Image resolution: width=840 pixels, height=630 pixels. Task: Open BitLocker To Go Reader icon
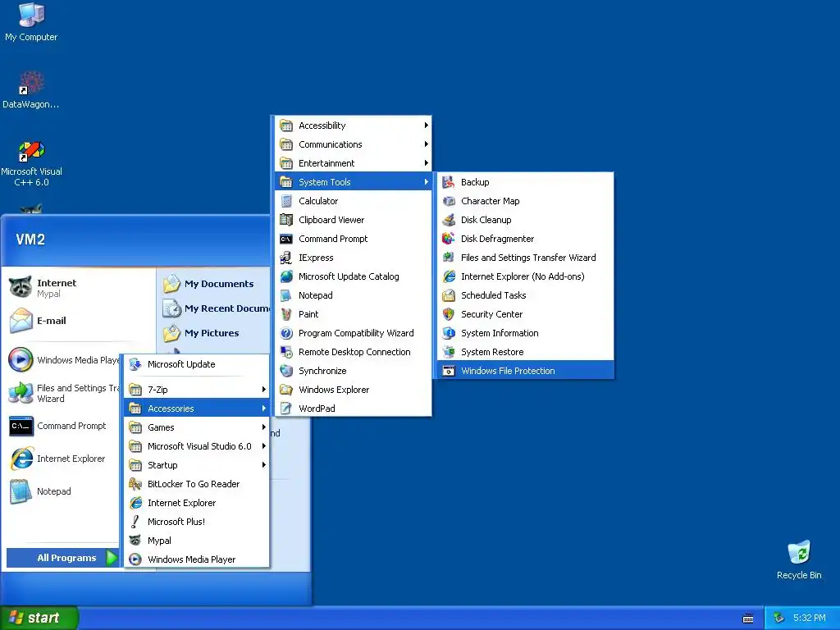[x=135, y=484]
